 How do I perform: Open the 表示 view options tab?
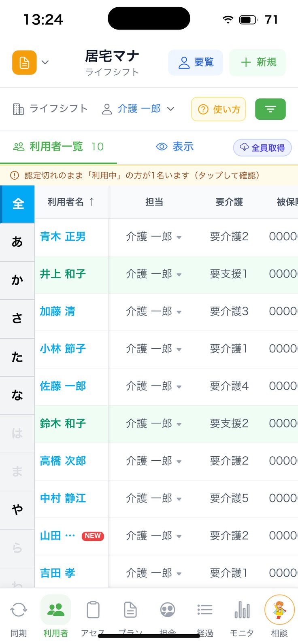pyautogui.click(x=175, y=146)
